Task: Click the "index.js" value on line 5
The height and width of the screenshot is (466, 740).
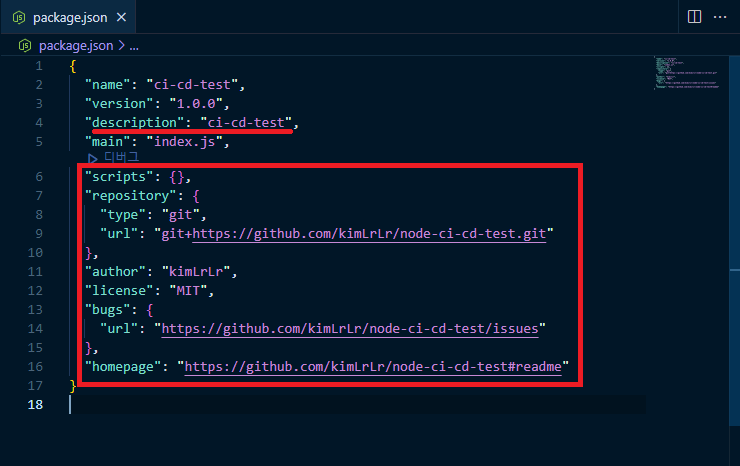Action: click(x=185, y=142)
